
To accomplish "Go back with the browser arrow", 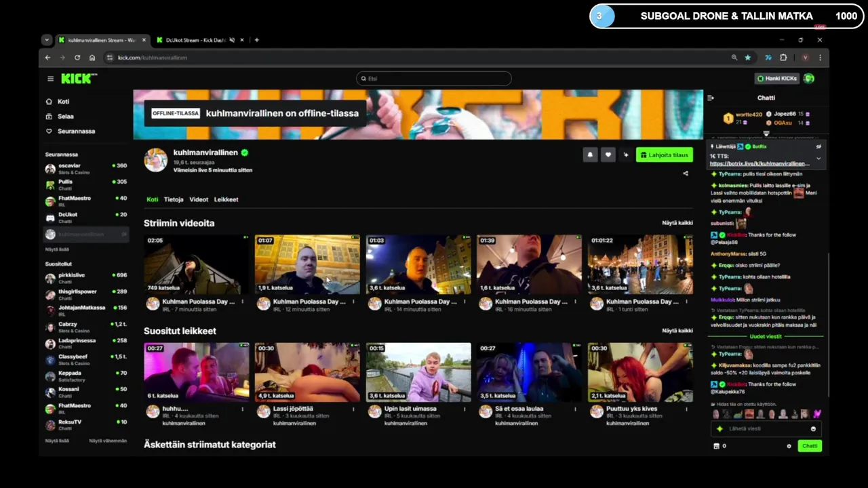I will 47,58.
